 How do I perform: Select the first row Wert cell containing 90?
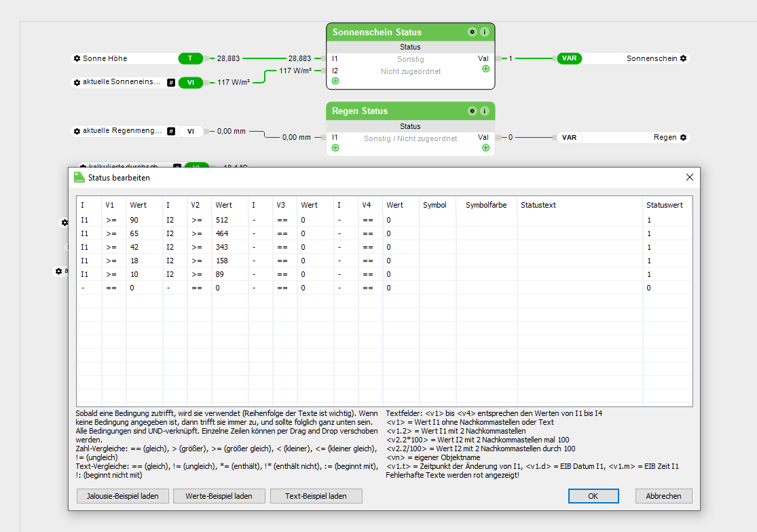tap(144, 220)
